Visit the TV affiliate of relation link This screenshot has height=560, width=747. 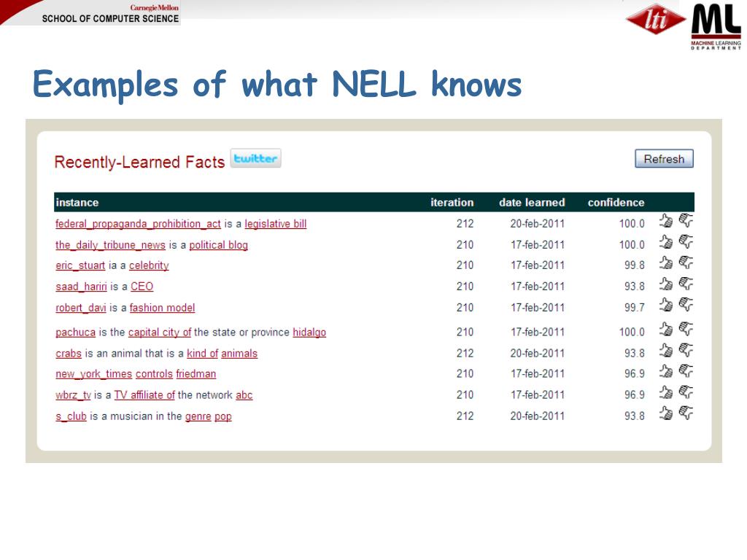[x=144, y=394]
